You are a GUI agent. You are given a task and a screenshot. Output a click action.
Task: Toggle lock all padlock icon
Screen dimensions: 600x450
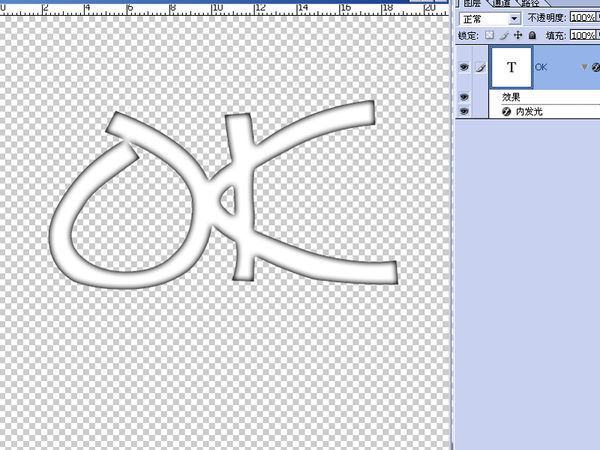(531, 35)
